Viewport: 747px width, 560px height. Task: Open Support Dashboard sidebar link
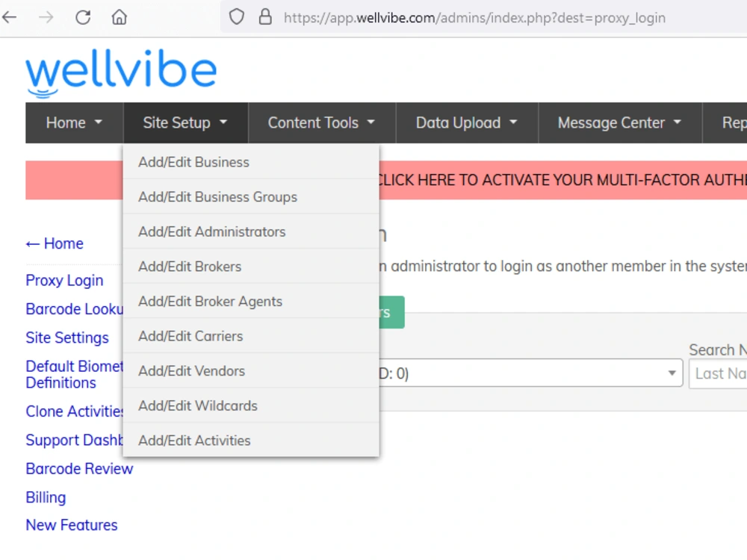point(74,440)
